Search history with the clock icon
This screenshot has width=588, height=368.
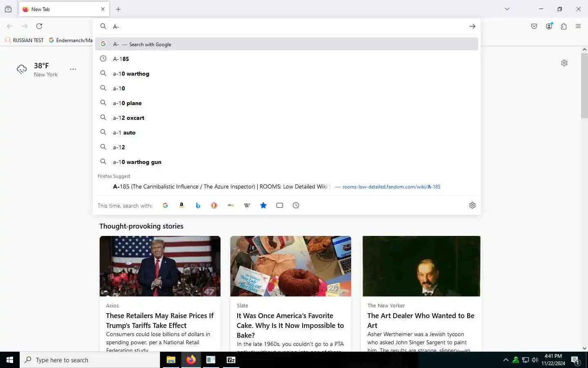[296, 205]
